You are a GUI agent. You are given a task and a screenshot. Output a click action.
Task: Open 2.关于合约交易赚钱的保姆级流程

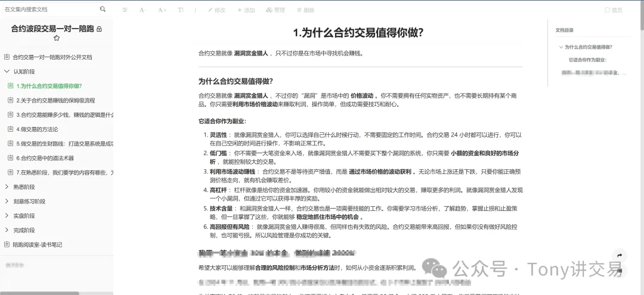(55, 100)
